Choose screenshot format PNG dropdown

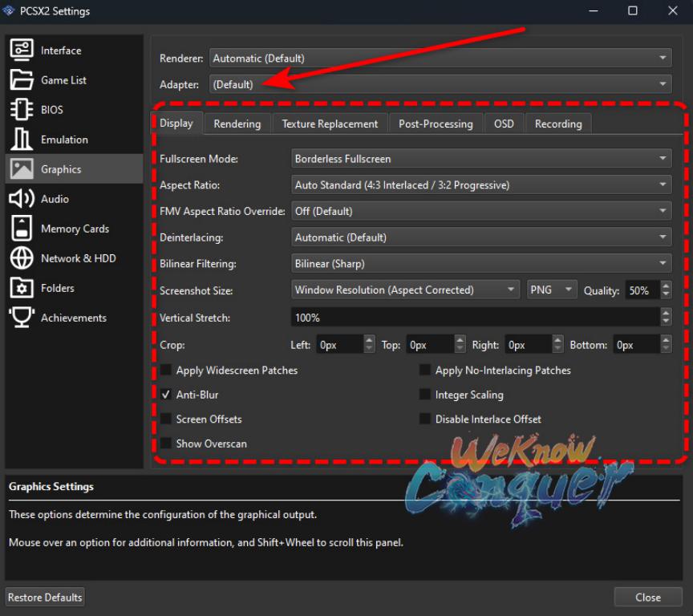click(x=552, y=290)
